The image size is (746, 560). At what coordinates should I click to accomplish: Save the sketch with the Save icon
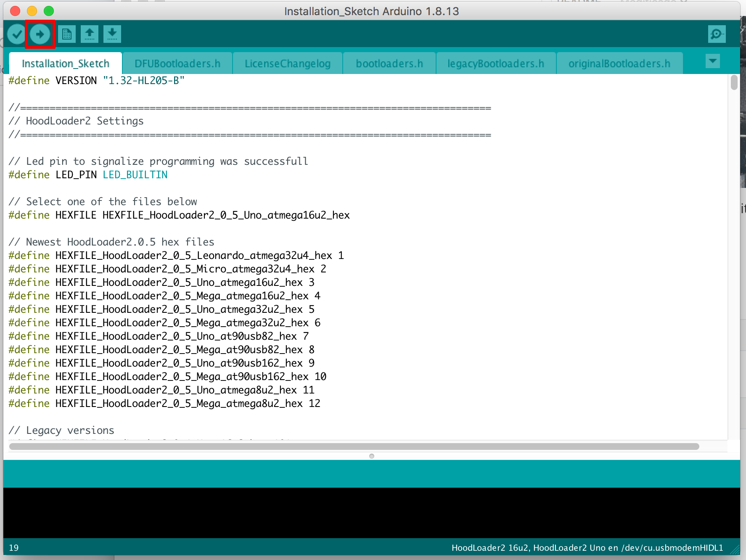click(112, 34)
